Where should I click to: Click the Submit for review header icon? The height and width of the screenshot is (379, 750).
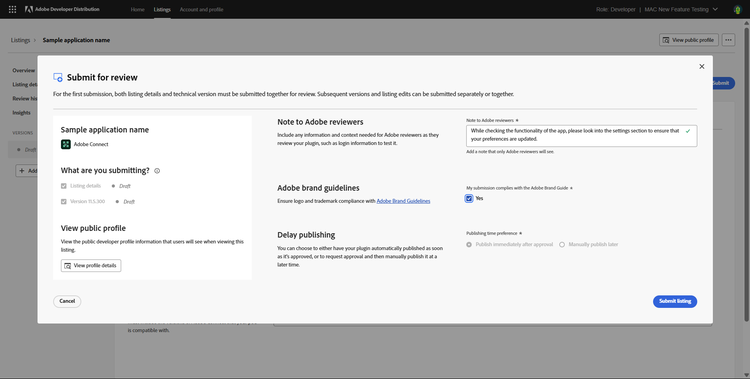(58, 77)
